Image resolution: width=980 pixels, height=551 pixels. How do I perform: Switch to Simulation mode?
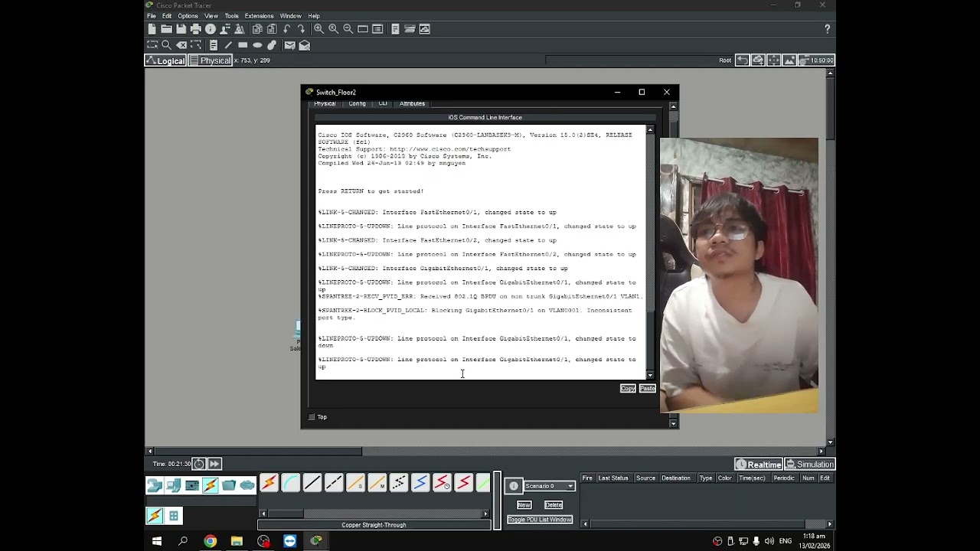tap(809, 465)
